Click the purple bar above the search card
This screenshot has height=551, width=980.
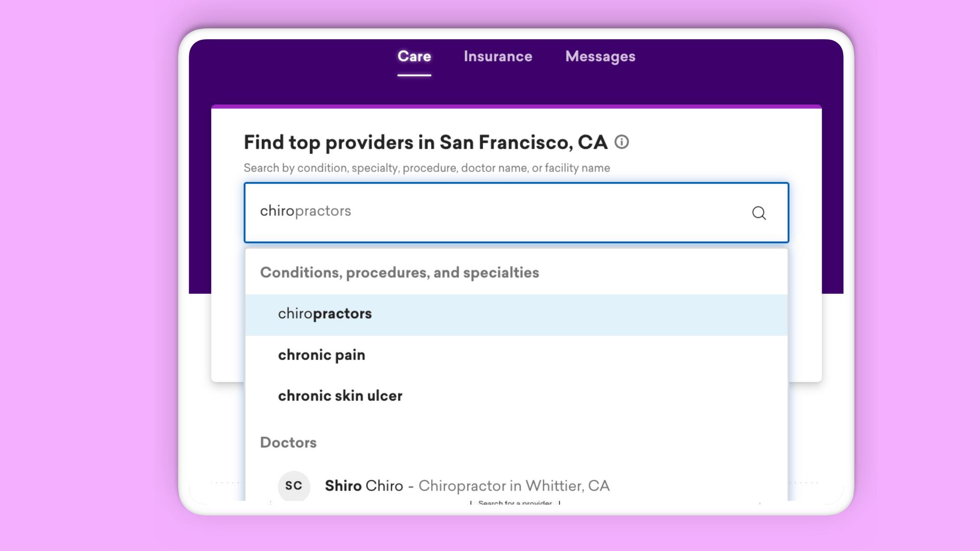(x=516, y=106)
